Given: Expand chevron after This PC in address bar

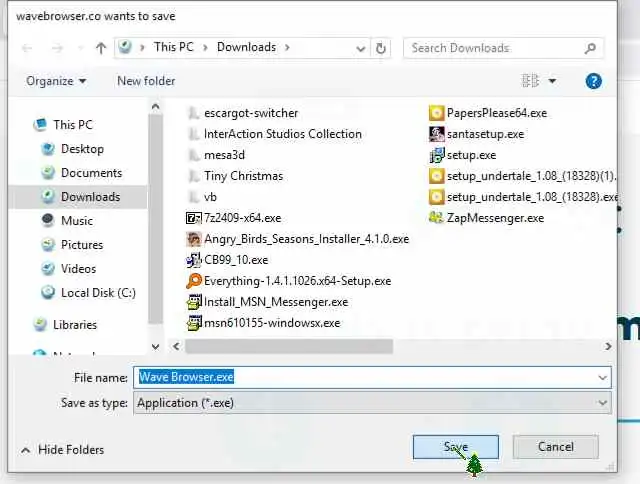Looking at the screenshot, I should [x=205, y=48].
